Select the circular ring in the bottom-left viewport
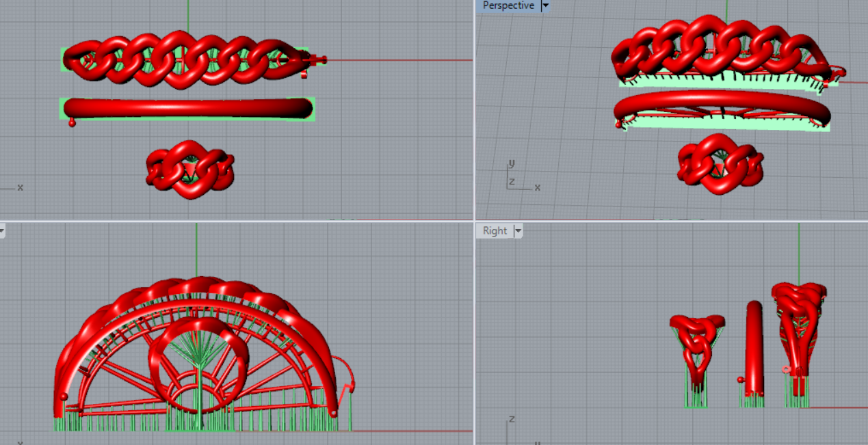 pos(198,328)
